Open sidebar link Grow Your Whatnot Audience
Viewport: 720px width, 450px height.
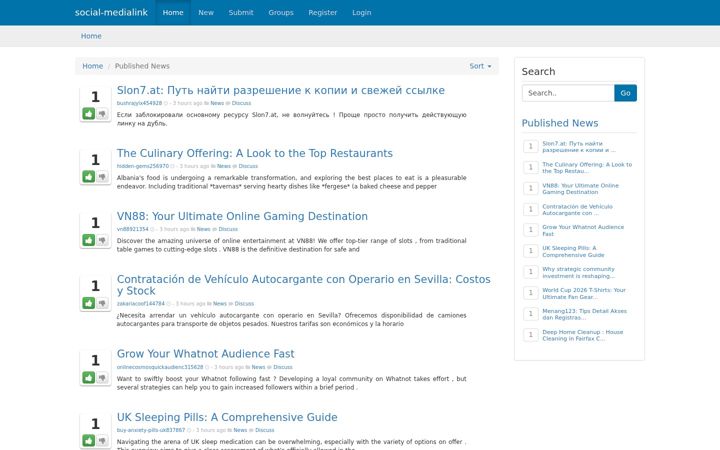(583, 230)
